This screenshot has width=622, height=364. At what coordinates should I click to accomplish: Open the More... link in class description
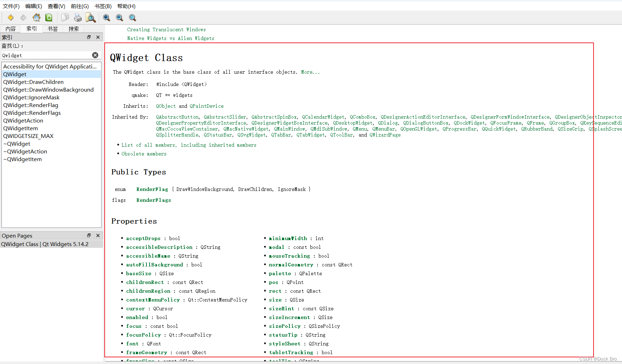[310, 72]
